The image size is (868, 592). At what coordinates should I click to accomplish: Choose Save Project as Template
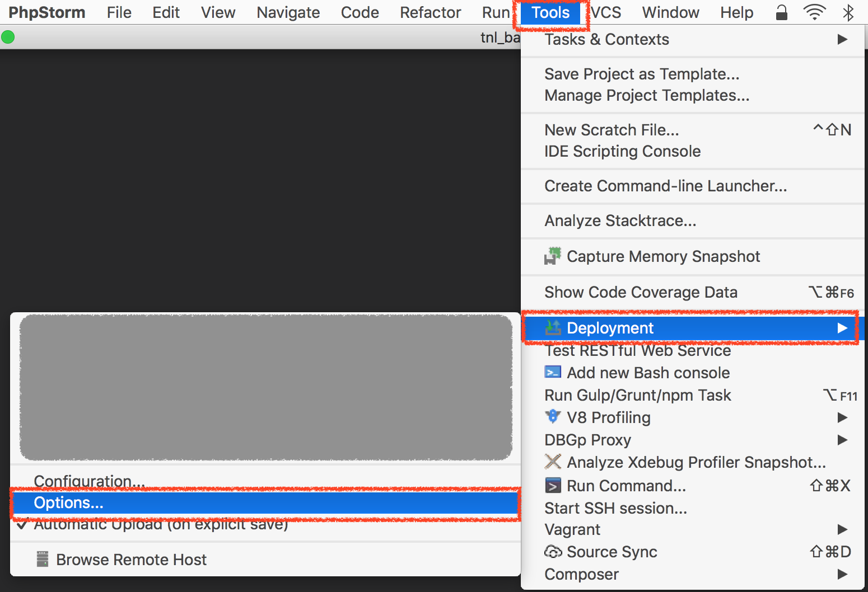(693, 74)
